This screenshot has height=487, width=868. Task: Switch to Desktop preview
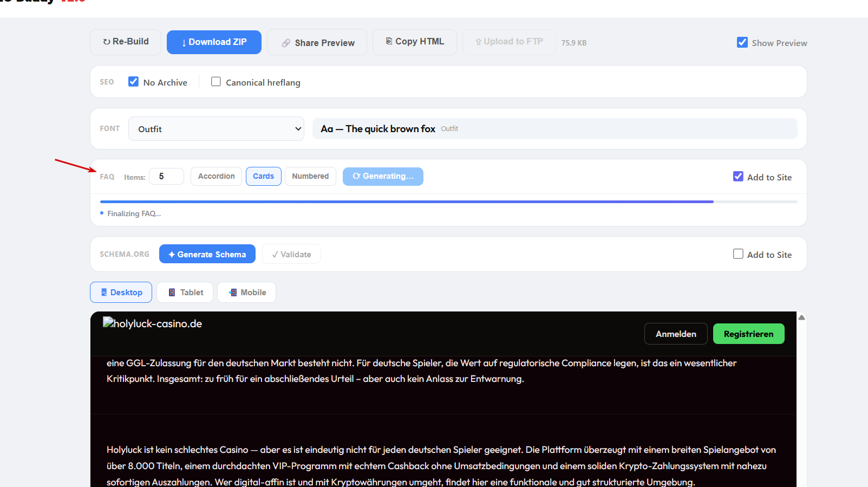tap(121, 293)
